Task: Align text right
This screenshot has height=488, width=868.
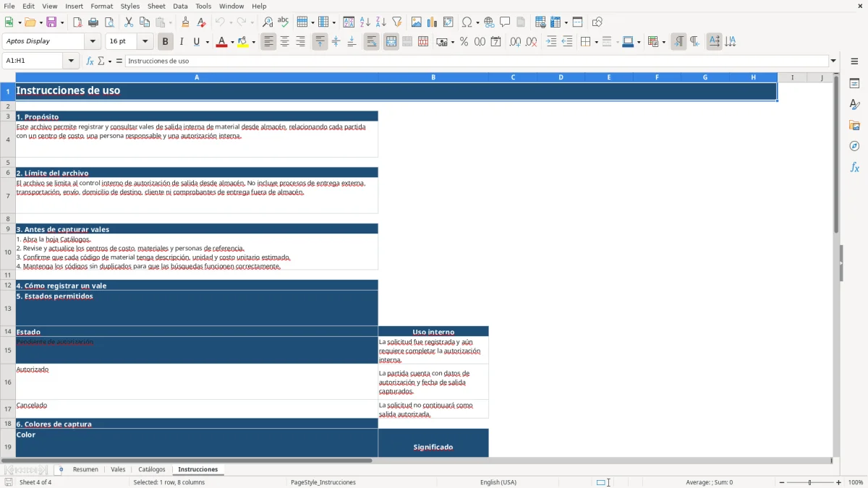Action: click(x=300, y=42)
